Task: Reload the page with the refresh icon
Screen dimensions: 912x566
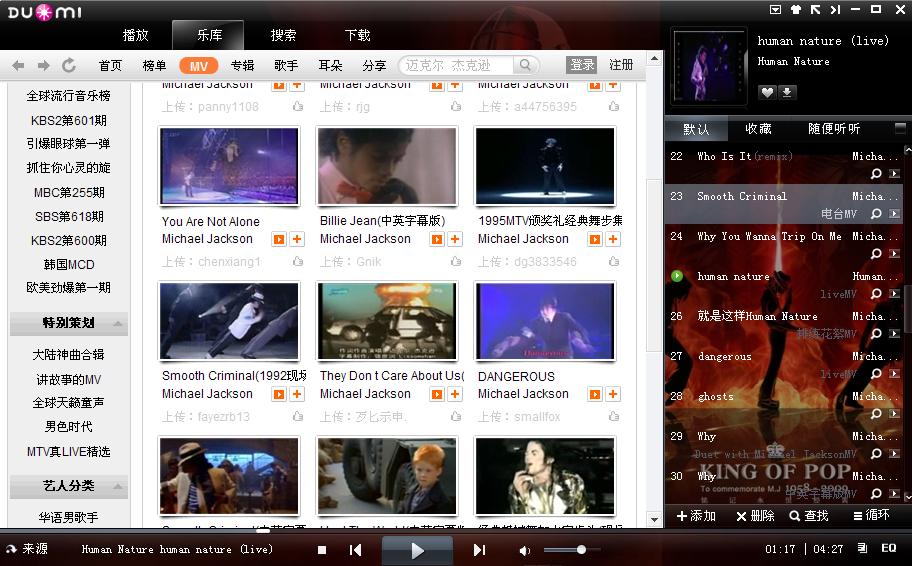Action: tap(69, 65)
